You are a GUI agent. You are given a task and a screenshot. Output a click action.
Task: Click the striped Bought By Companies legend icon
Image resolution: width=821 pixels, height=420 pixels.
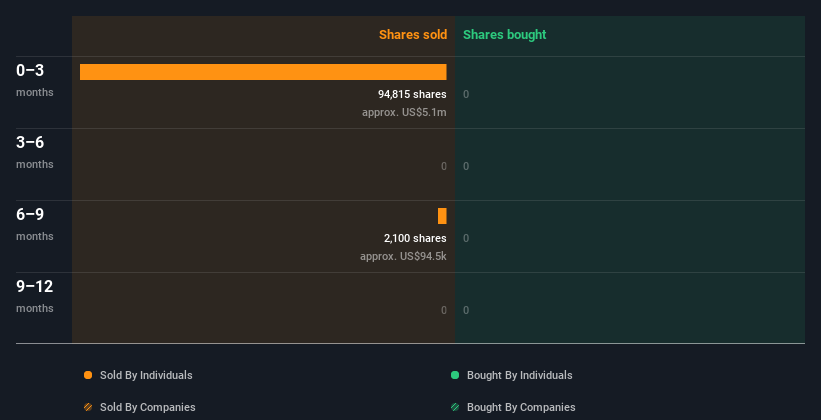pos(455,407)
